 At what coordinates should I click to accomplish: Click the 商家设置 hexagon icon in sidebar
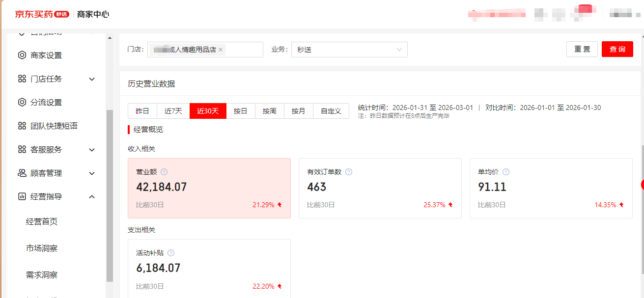click(x=22, y=55)
